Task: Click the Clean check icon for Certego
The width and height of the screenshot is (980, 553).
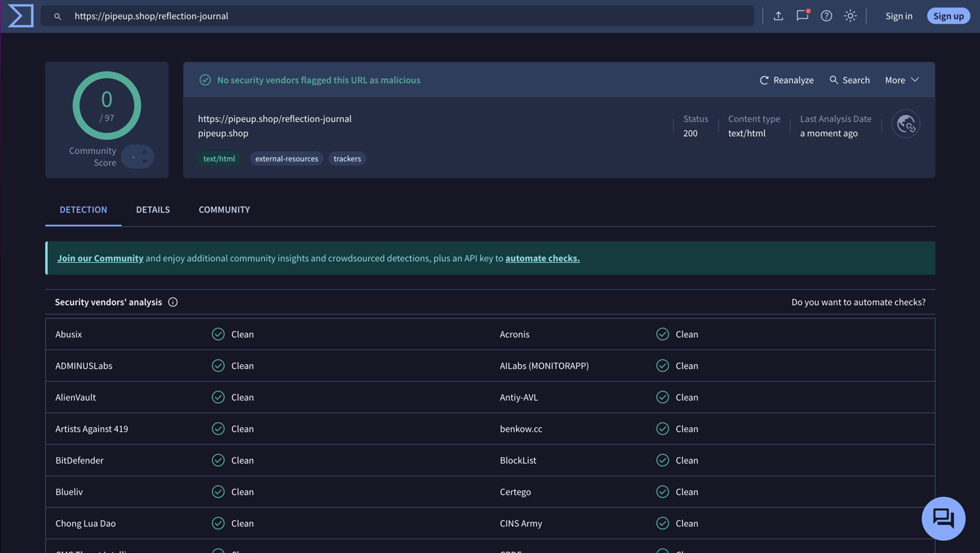Action: [662, 492]
